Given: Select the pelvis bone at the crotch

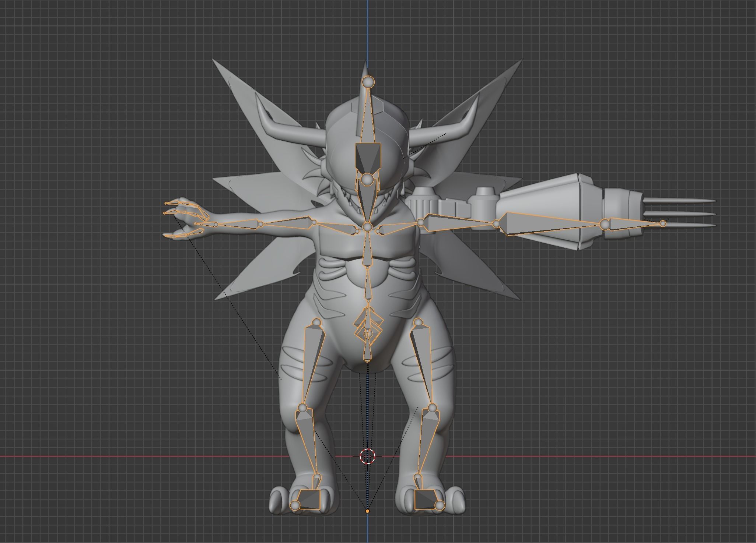Looking at the screenshot, I should 368,348.
